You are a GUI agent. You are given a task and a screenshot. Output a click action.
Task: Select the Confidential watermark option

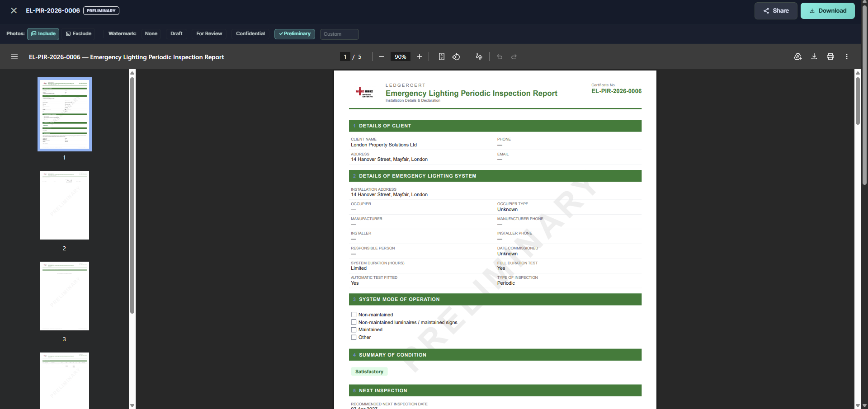[250, 34]
